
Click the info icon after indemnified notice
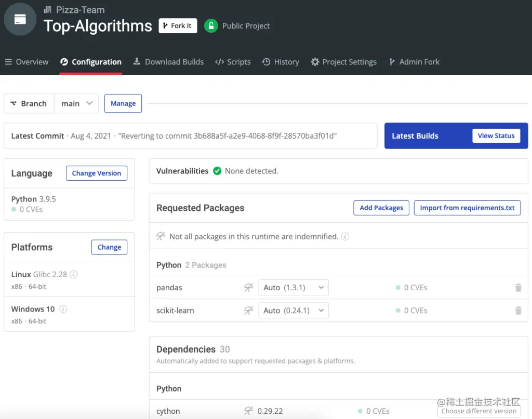tap(345, 236)
